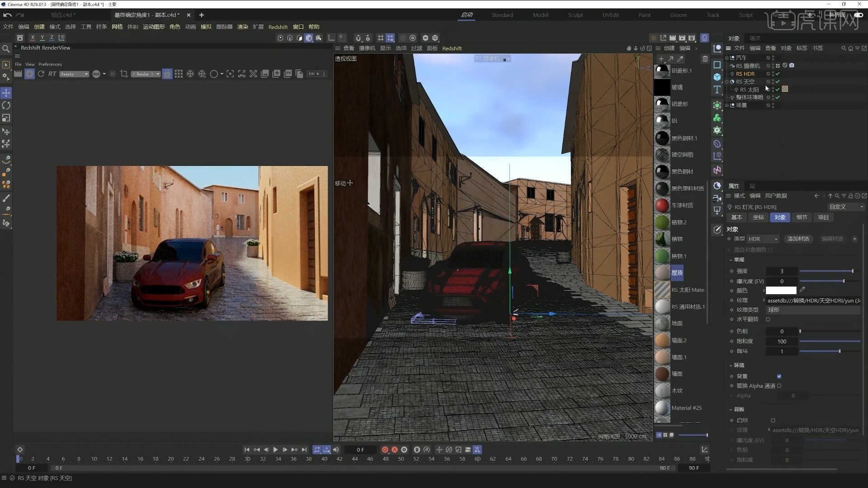Expand the 汽车 object in the object manager
Viewport: 868px width, 488px height.
click(727, 57)
